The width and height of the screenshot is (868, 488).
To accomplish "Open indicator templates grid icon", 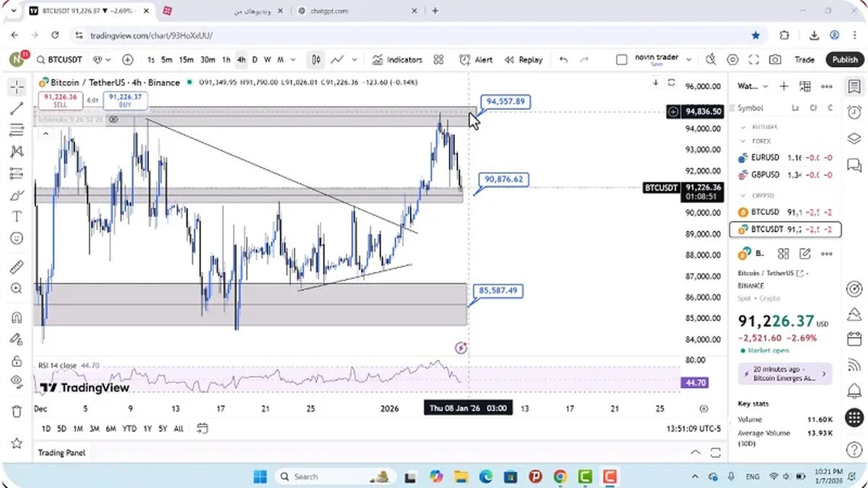I will click(438, 60).
